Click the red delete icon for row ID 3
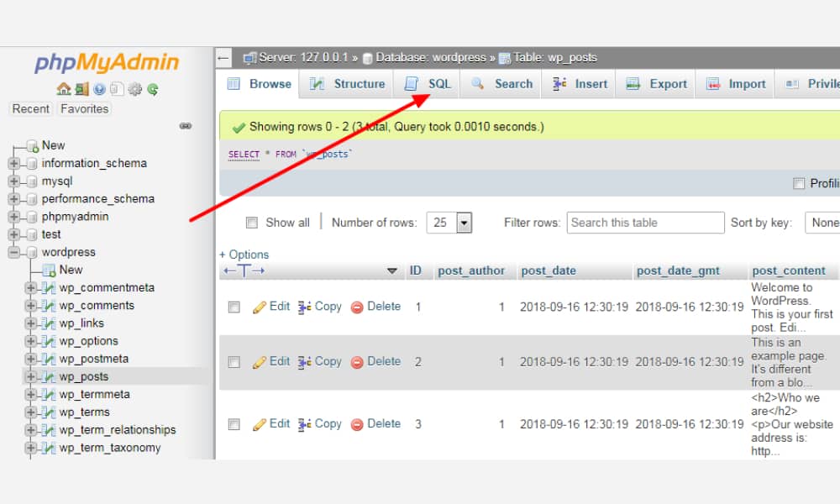Viewport: 840px width, 504px height. coord(357,424)
